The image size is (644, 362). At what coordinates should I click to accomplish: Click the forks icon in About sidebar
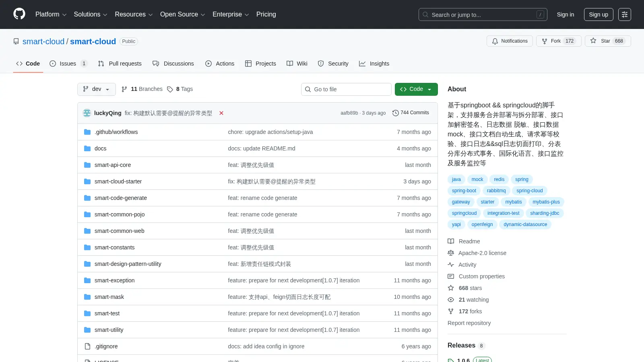point(451,311)
